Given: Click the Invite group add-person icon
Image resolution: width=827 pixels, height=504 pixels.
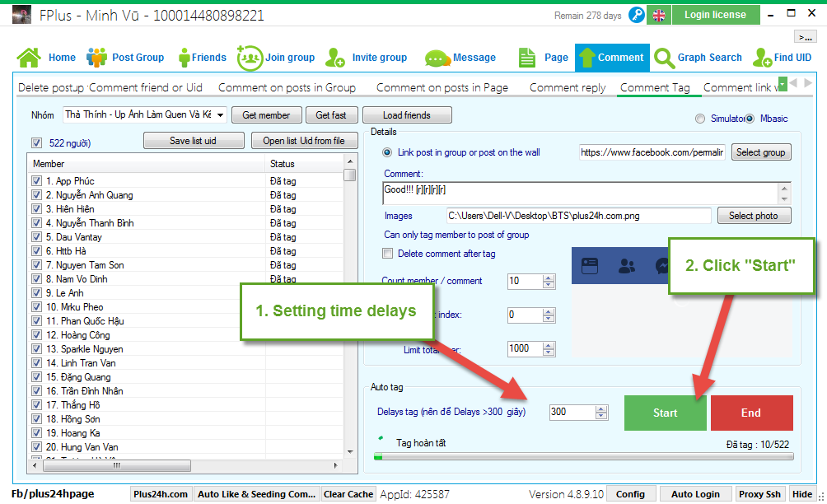Looking at the screenshot, I should (335, 58).
